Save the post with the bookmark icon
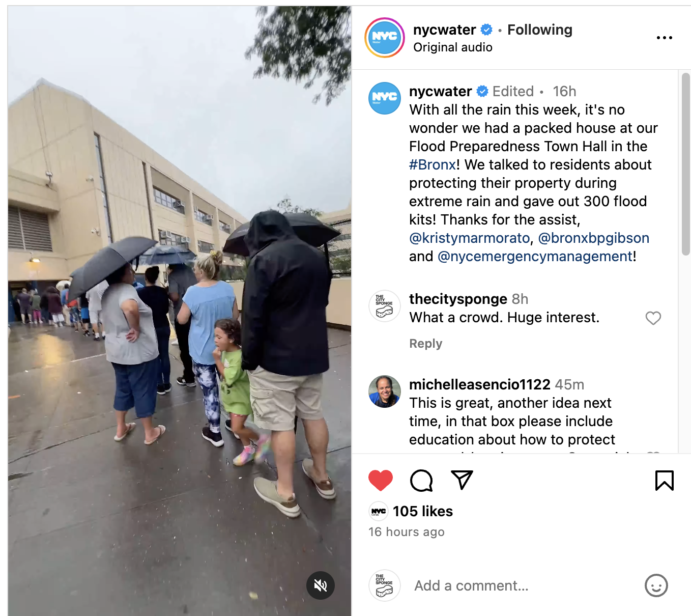The width and height of the screenshot is (691, 616). [x=665, y=481]
